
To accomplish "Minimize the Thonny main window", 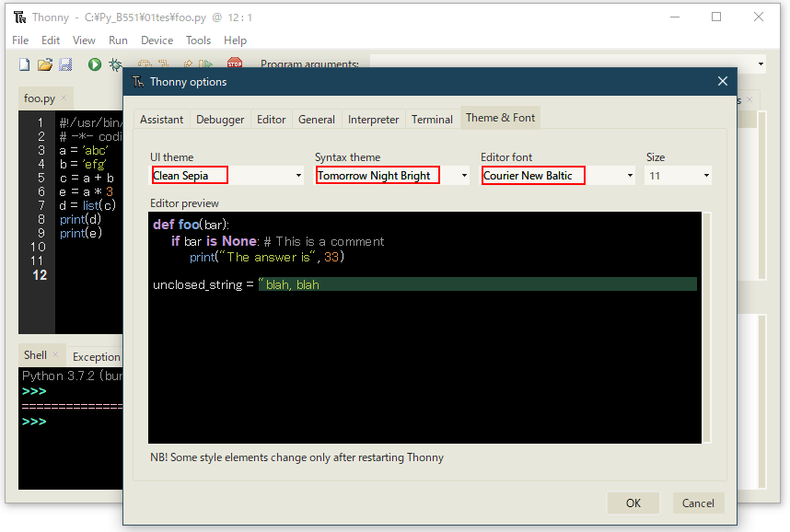I will tap(675, 17).
